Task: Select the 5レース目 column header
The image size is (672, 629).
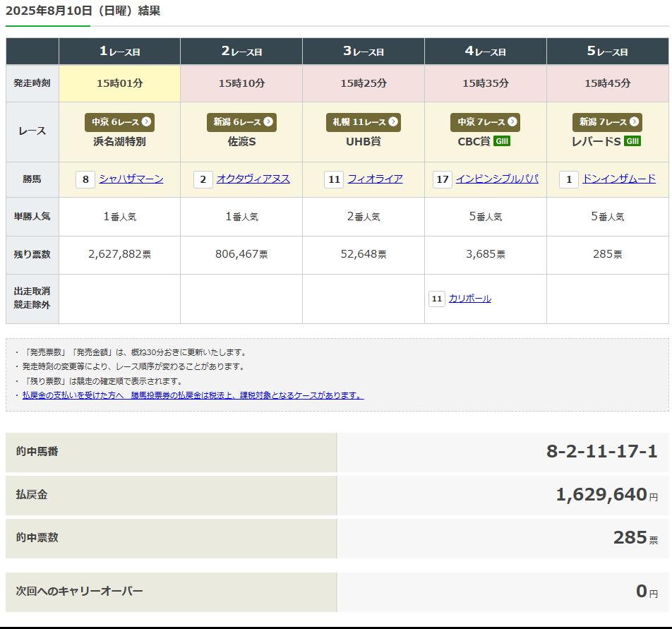Action: 608,52
